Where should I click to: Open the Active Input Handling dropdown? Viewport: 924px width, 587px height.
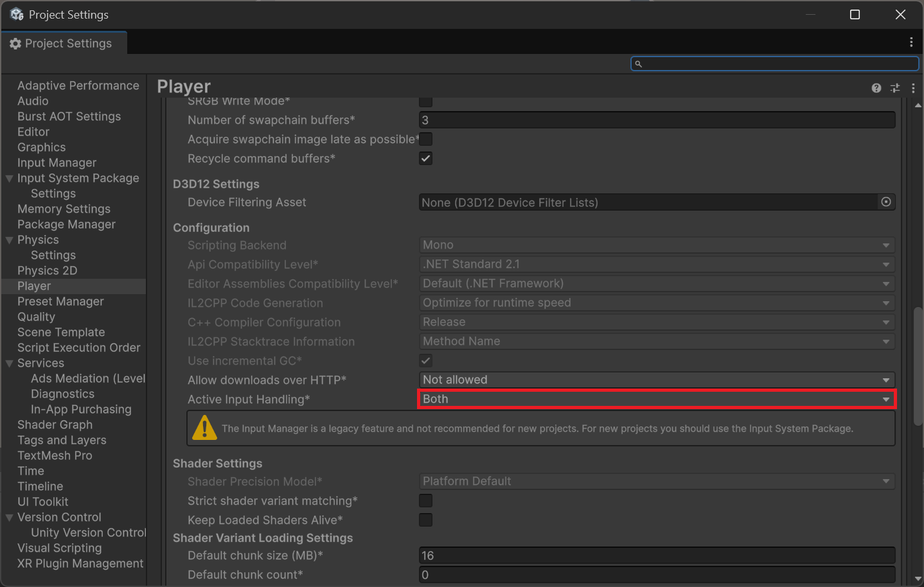pyautogui.click(x=657, y=399)
